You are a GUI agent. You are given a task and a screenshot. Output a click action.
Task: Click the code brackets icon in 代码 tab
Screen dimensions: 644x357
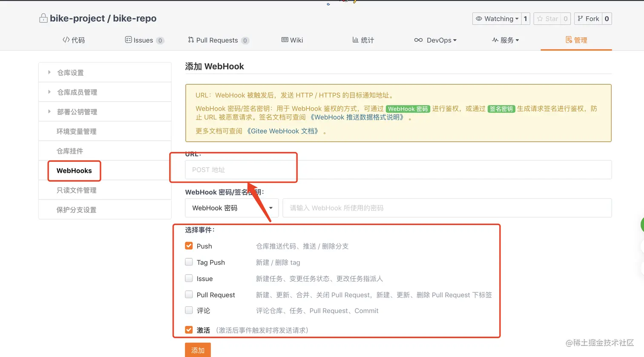click(66, 40)
